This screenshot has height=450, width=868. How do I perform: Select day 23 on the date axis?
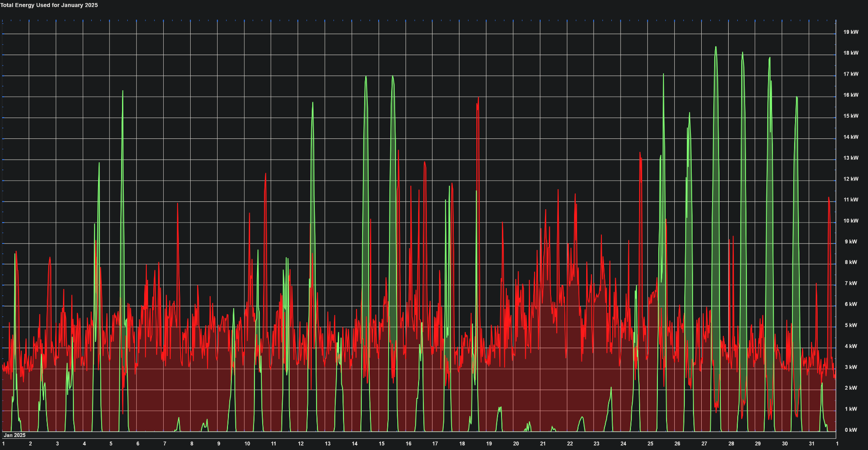pyautogui.click(x=597, y=443)
